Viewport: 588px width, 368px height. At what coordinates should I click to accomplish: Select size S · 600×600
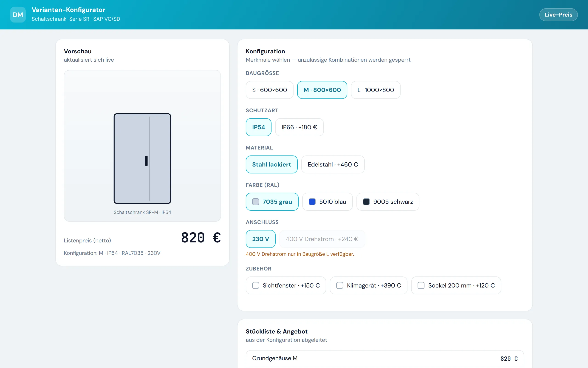(x=269, y=90)
